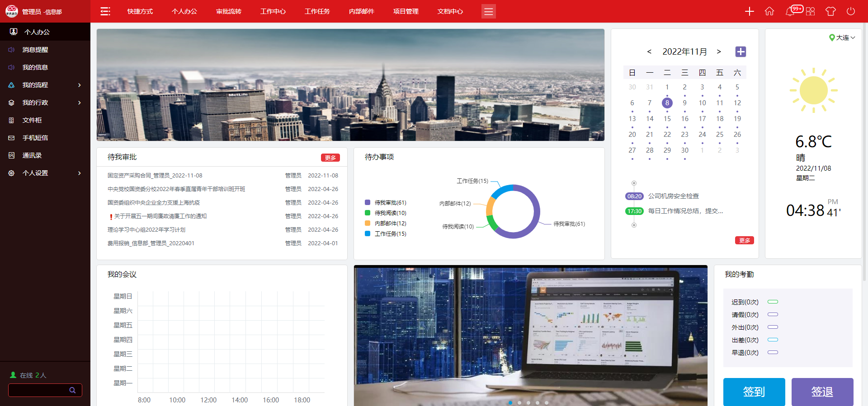The width and height of the screenshot is (868, 406).
Task: Open the app grid icon in header
Action: tap(810, 11)
